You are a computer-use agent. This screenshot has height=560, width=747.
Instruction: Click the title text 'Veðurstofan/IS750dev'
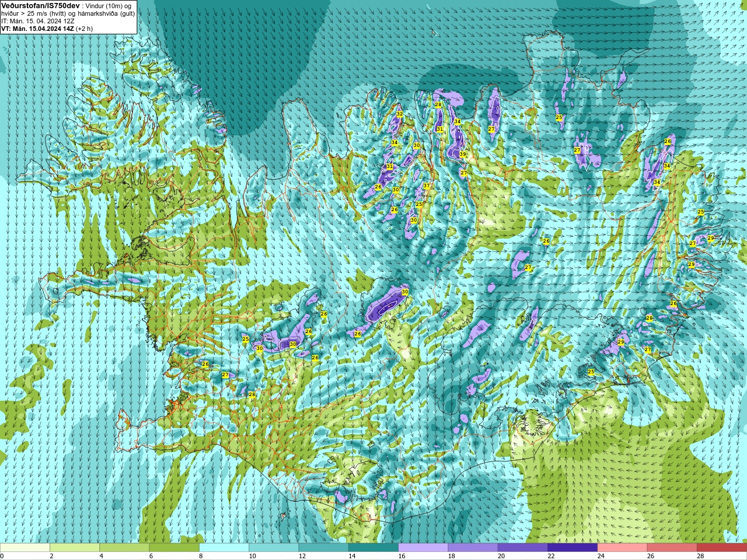tap(40, 5)
